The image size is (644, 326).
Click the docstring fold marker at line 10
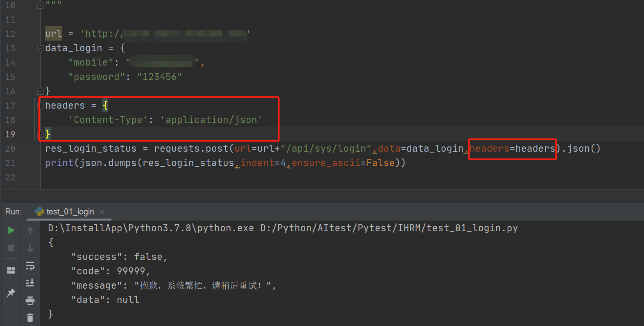pos(40,5)
